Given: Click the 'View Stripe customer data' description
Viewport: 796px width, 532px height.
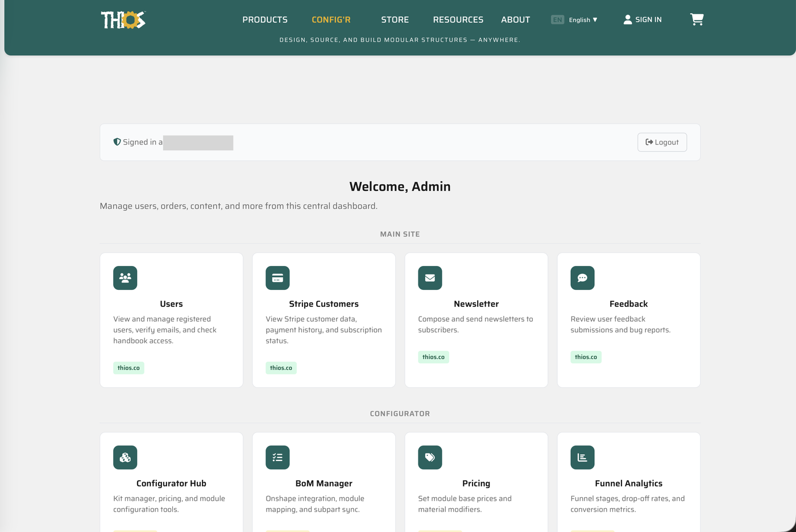Looking at the screenshot, I should click(x=324, y=330).
